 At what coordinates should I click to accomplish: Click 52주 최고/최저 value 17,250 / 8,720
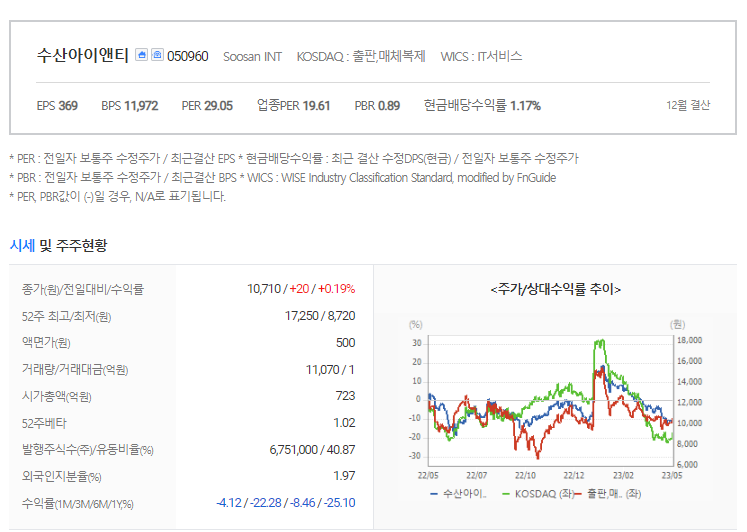[320, 316]
